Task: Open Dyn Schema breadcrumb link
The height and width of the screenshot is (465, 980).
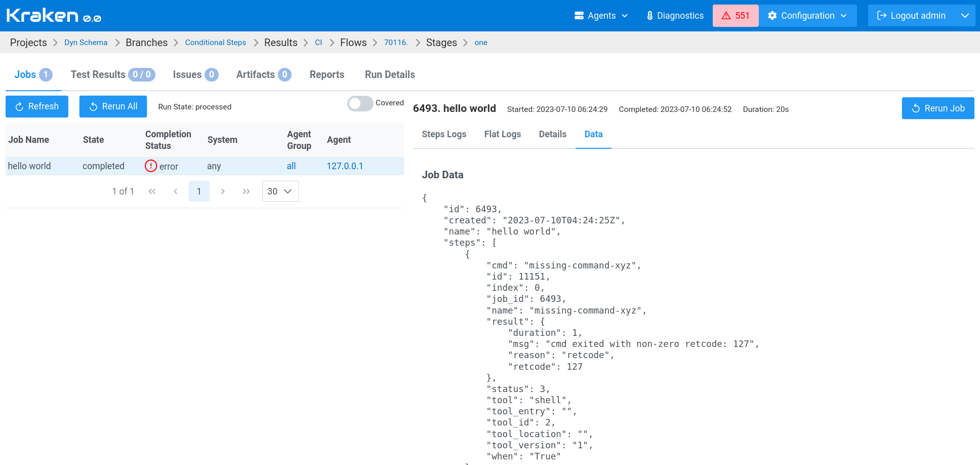Action: coord(86,43)
